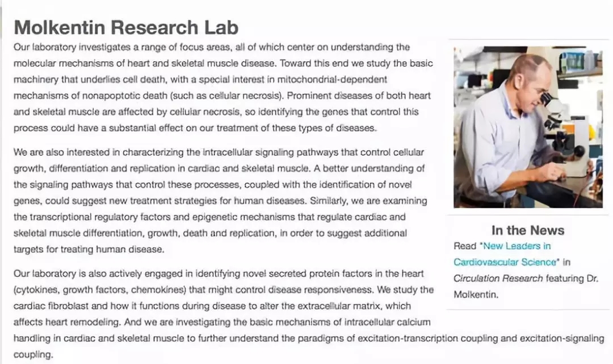Click the word "Read" before the news link

(x=465, y=246)
